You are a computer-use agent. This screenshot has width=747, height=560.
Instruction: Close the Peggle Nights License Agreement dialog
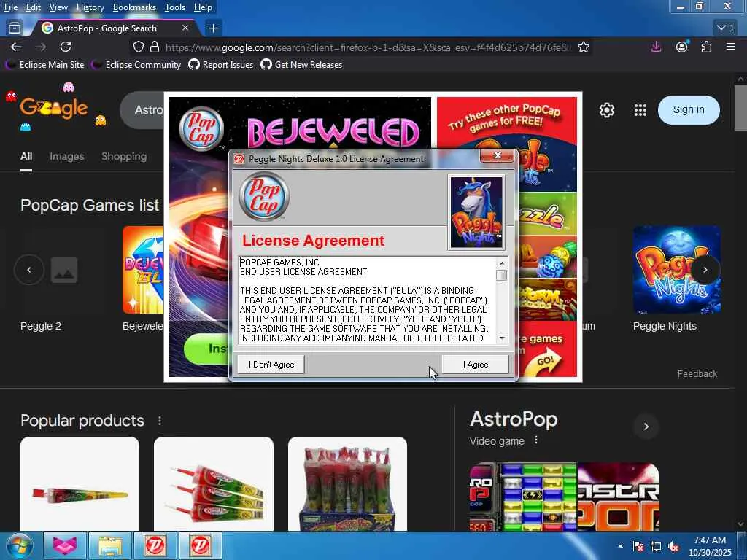point(498,155)
